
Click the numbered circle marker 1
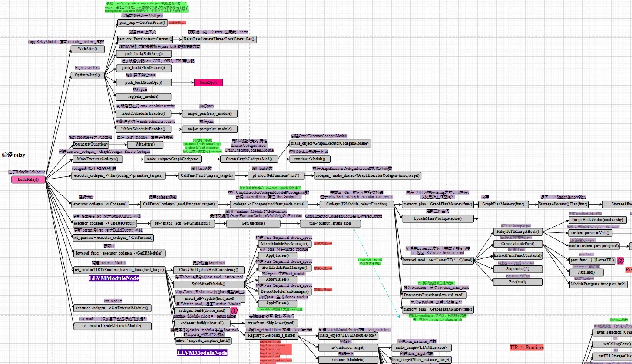click(234, 311)
